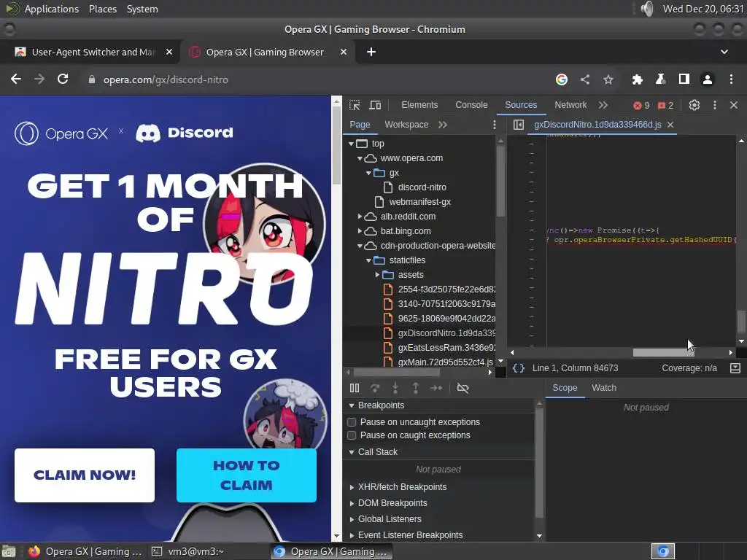Click the code editor horizontal scrollbar thumb
Screen dimensions: 747x560
coord(663,353)
